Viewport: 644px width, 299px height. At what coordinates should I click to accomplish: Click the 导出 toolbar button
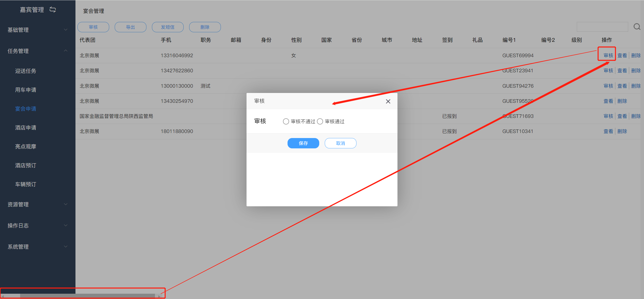click(131, 27)
